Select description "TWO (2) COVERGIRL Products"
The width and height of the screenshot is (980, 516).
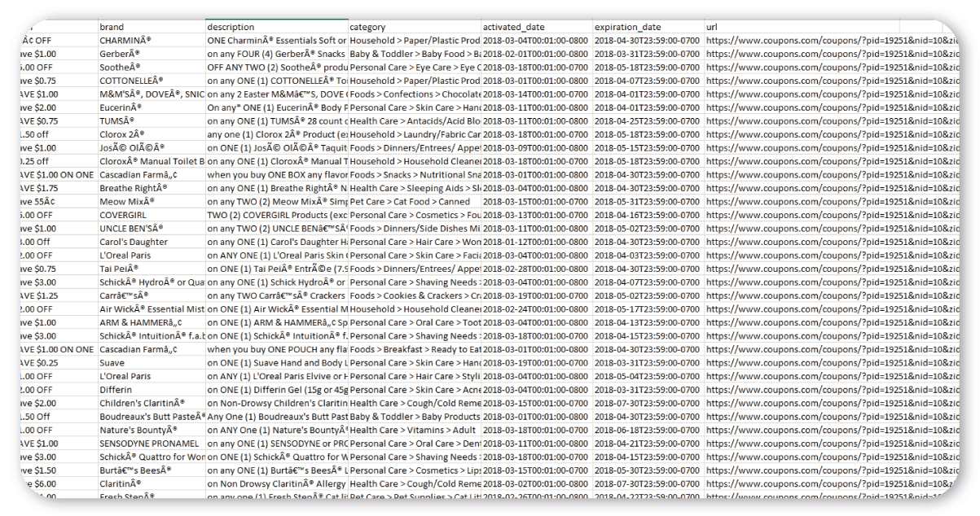[x=277, y=215]
